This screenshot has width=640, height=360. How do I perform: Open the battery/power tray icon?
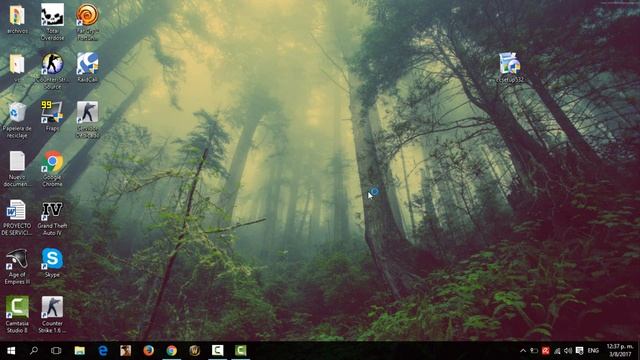(534, 351)
